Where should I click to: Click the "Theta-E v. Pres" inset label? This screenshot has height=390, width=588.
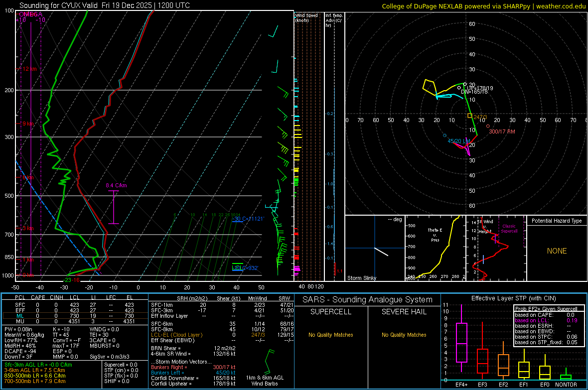[435, 235]
